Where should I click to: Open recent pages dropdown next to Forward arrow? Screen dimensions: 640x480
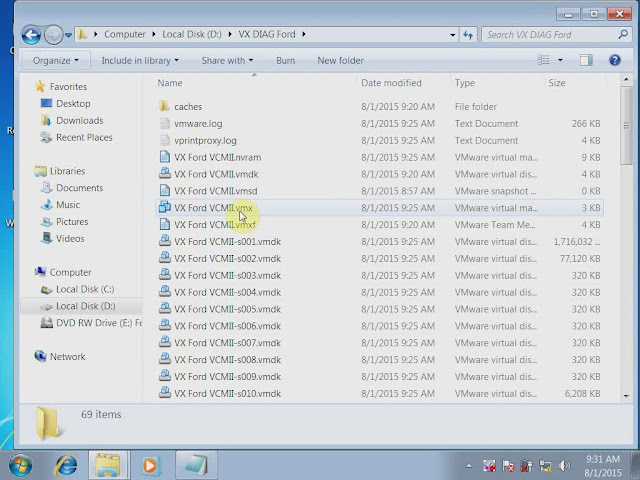tap(69, 35)
